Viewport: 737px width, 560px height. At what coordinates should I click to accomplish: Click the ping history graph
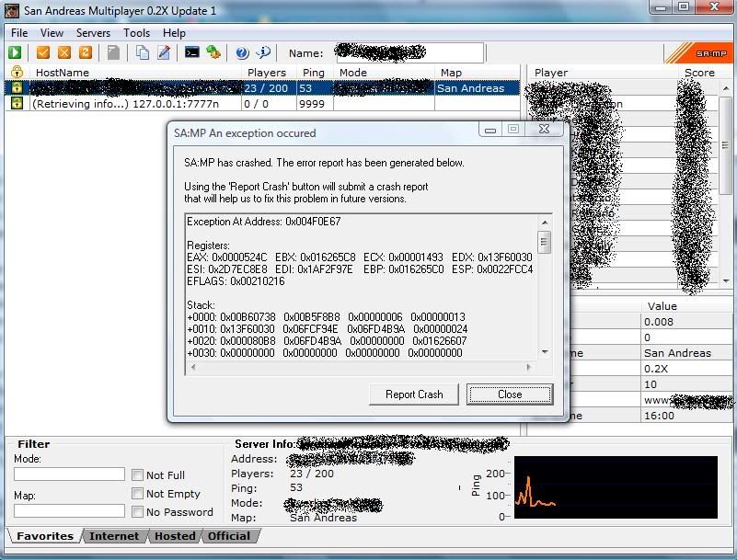616,487
